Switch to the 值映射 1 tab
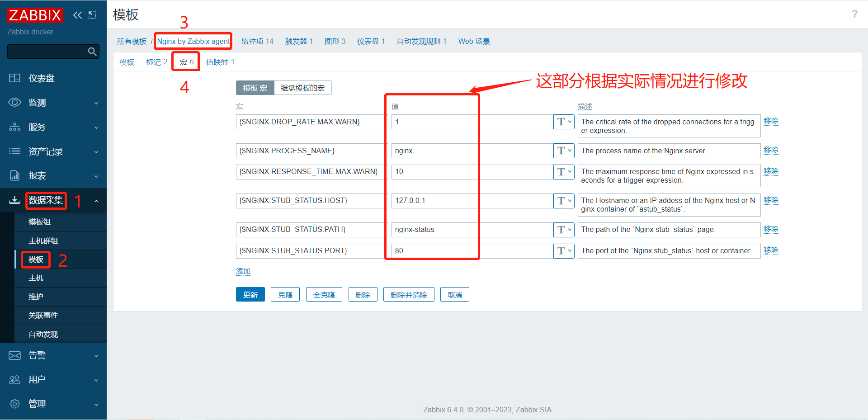This screenshot has height=420, width=868. point(220,62)
